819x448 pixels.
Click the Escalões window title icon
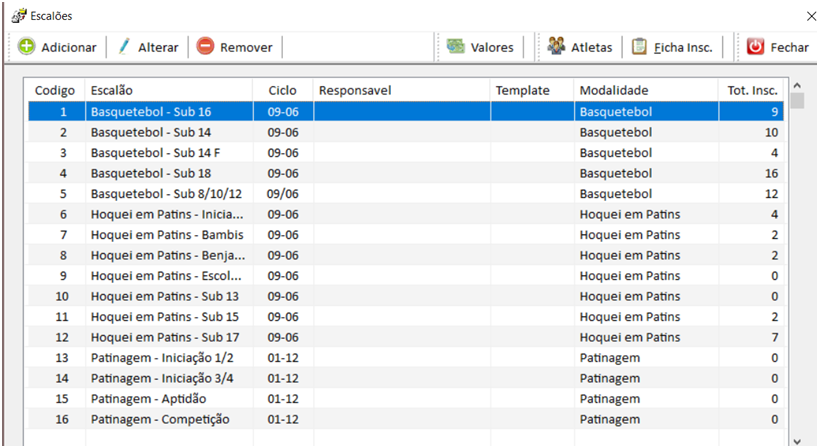click(x=18, y=16)
